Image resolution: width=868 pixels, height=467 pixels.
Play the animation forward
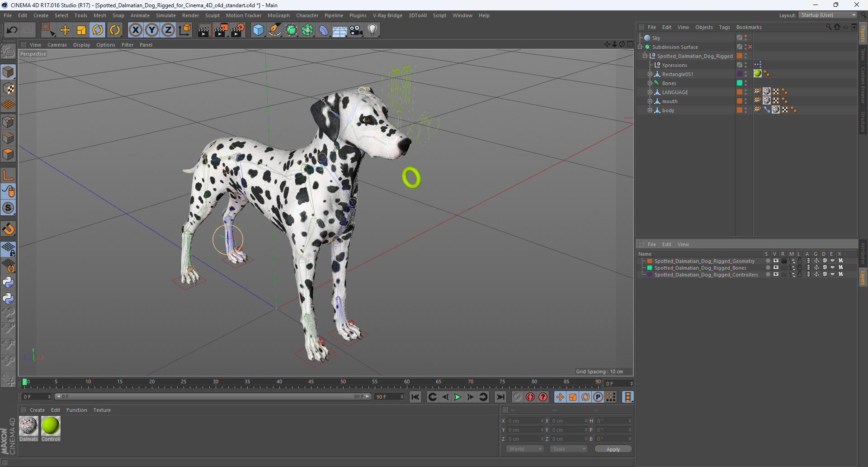point(458,397)
